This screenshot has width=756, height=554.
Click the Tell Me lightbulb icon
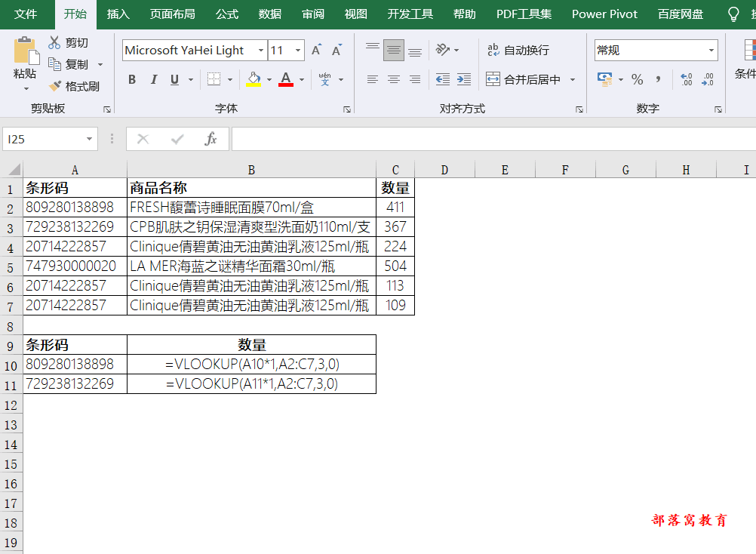[733, 14]
